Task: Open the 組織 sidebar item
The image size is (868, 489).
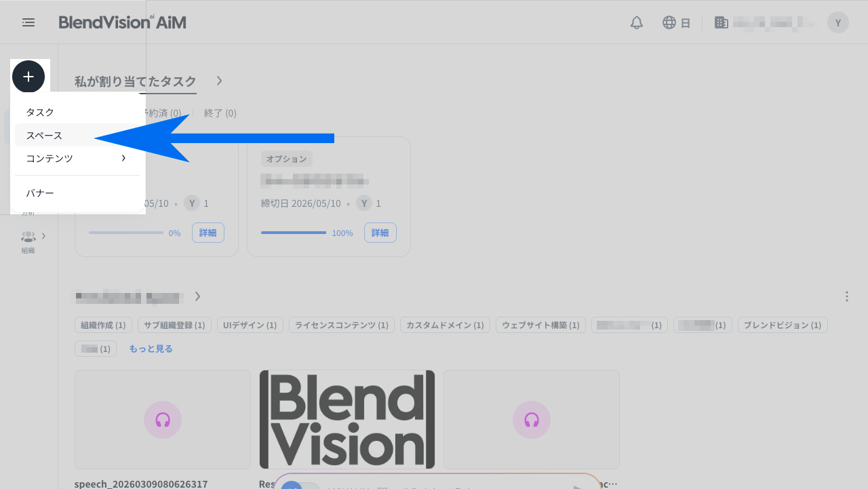Action: tap(28, 242)
